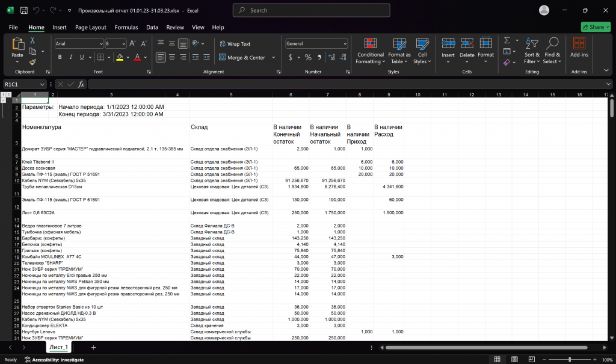Toggle Top Align for cells
The image size is (616, 364).
click(x=161, y=43)
